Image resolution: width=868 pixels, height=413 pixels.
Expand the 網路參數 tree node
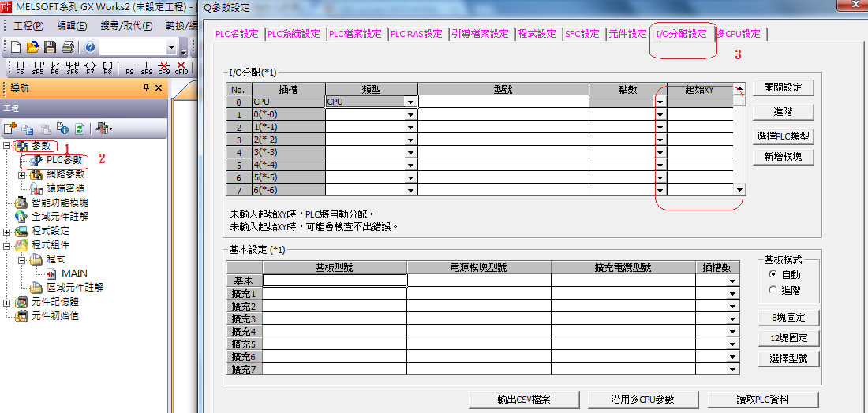(x=21, y=175)
